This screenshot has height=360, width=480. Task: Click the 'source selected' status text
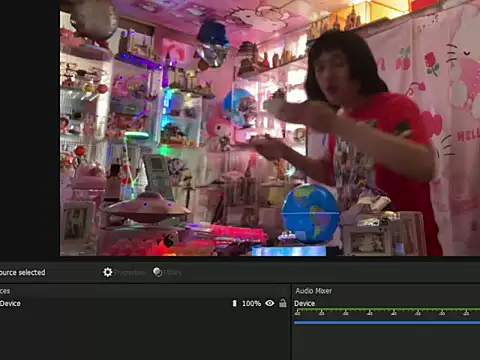click(x=22, y=272)
